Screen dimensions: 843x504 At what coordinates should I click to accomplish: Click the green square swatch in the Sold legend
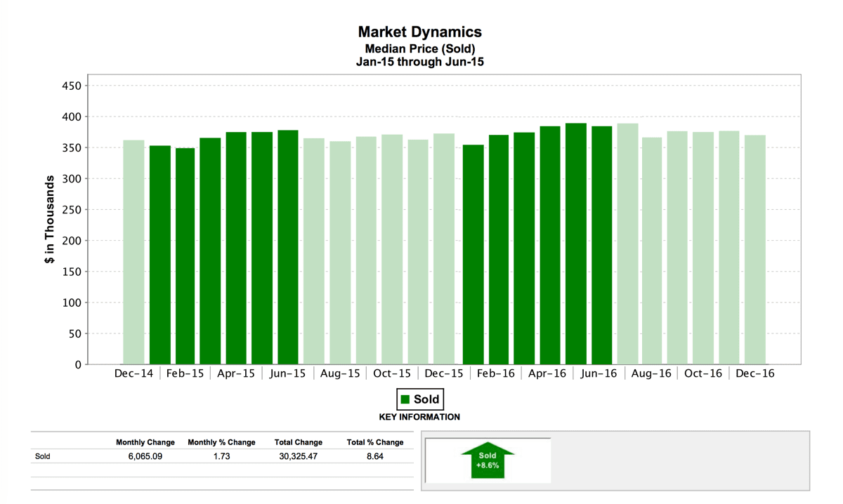coord(405,399)
